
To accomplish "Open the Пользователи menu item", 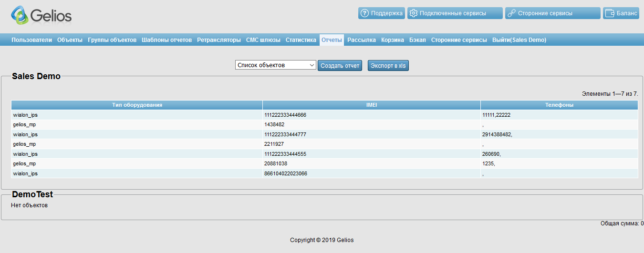I will (31, 40).
